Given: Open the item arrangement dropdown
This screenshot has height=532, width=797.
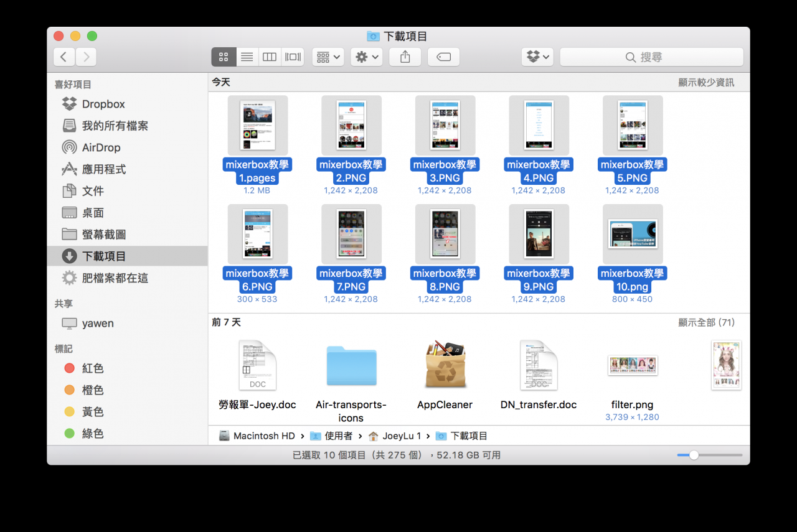Looking at the screenshot, I should [328, 57].
